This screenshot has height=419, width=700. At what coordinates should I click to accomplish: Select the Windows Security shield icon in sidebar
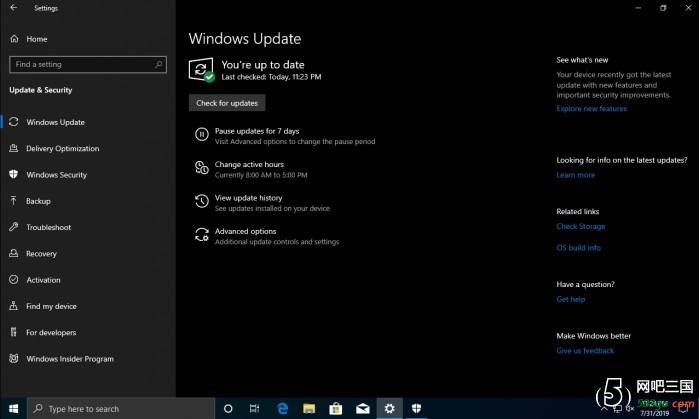point(14,174)
